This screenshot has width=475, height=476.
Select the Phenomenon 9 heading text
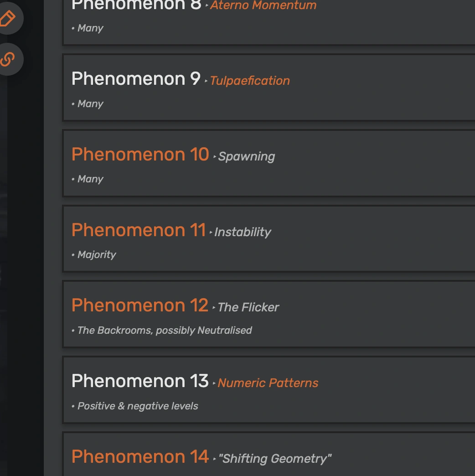pyautogui.click(x=136, y=79)
